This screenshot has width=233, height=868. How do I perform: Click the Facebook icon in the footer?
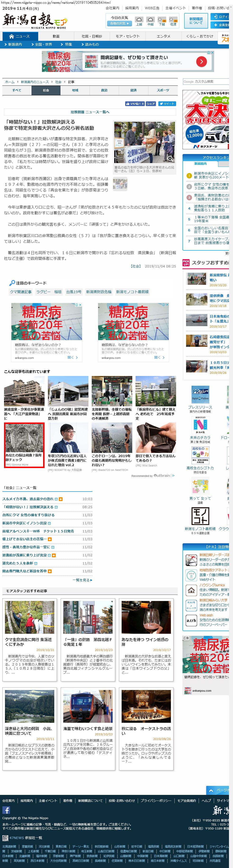point(6,810)
